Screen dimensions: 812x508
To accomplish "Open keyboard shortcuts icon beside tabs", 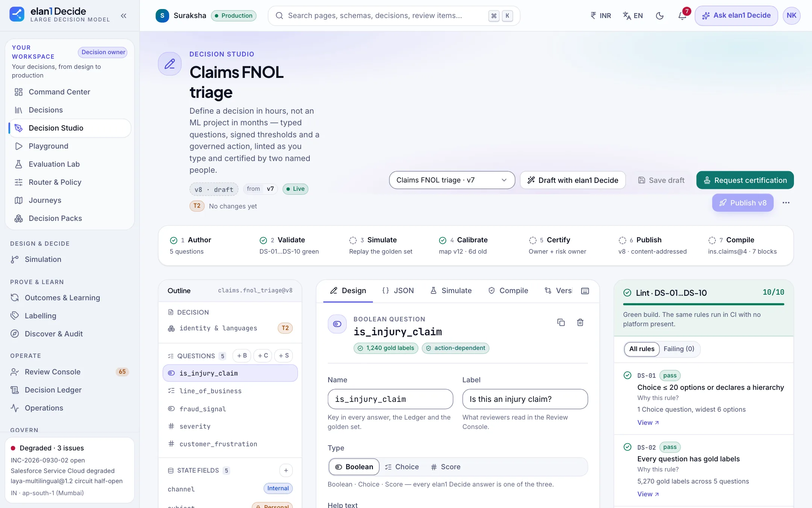I will point(585,291).
